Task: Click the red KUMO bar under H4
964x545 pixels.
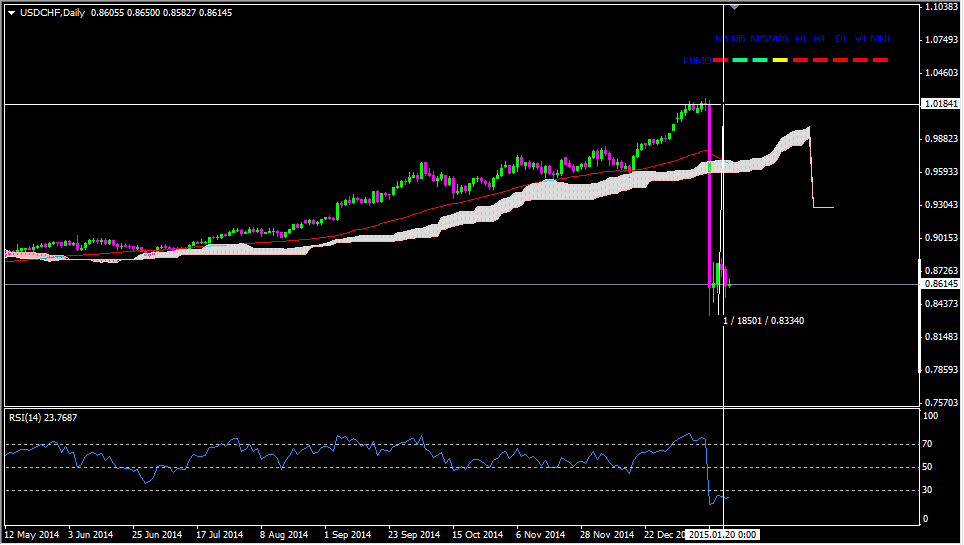Action: (820, 60)
